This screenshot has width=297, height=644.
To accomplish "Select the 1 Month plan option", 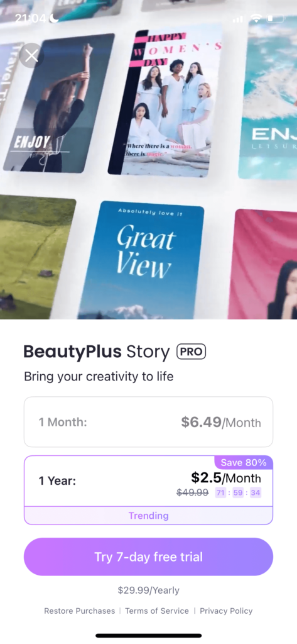I will click(148, 422).
